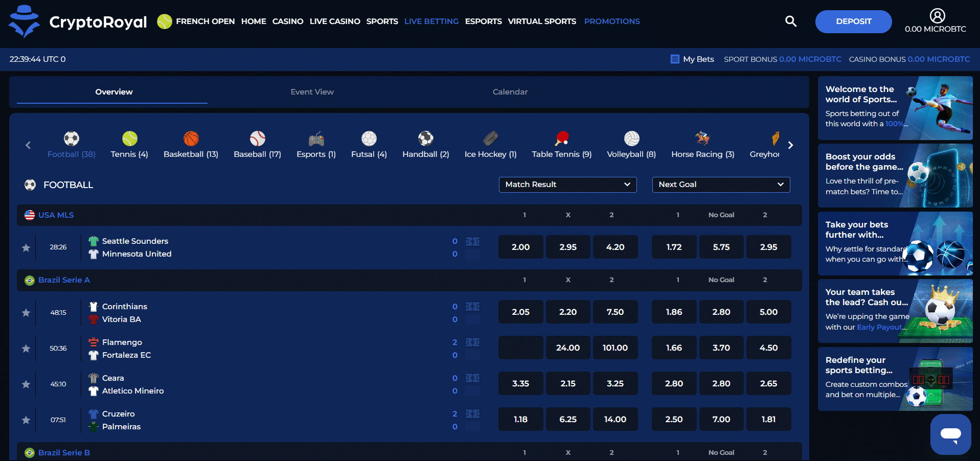980x461 pixels.
Task: Open the search magnifier icon
Action: pyautogui.click(x=791, y=21)
